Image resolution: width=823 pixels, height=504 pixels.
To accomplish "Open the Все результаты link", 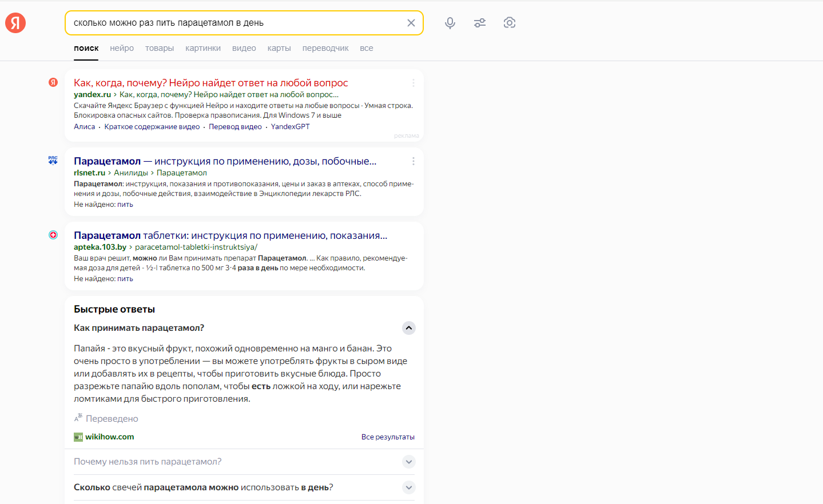I will [x=388, y=437].
